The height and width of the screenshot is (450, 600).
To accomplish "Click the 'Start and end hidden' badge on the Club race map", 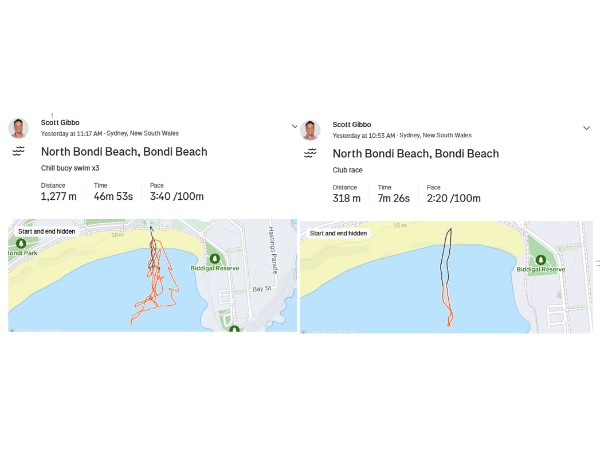I will pyautogui.click(x=338, y=233).
